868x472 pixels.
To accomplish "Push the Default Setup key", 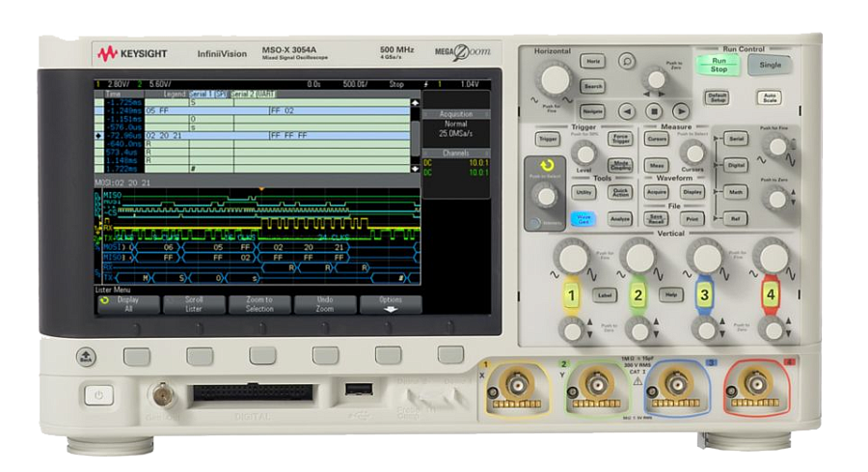I will point(718,98).
